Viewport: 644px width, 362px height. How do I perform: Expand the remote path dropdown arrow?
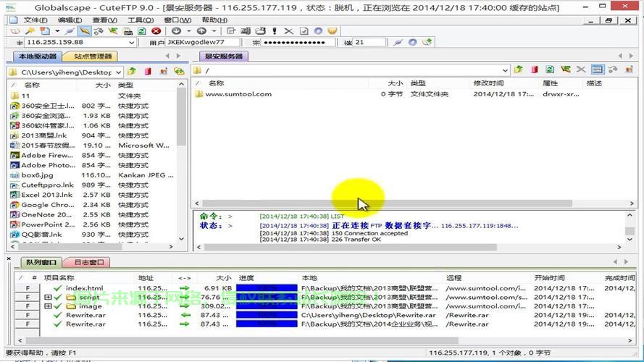pyautogui.click(x=504, y=70)
